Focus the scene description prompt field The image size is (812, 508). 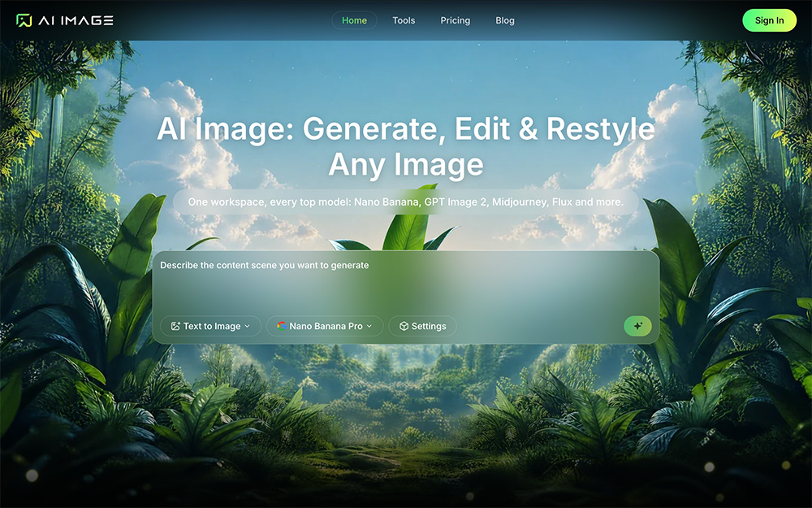click(405, 283)
